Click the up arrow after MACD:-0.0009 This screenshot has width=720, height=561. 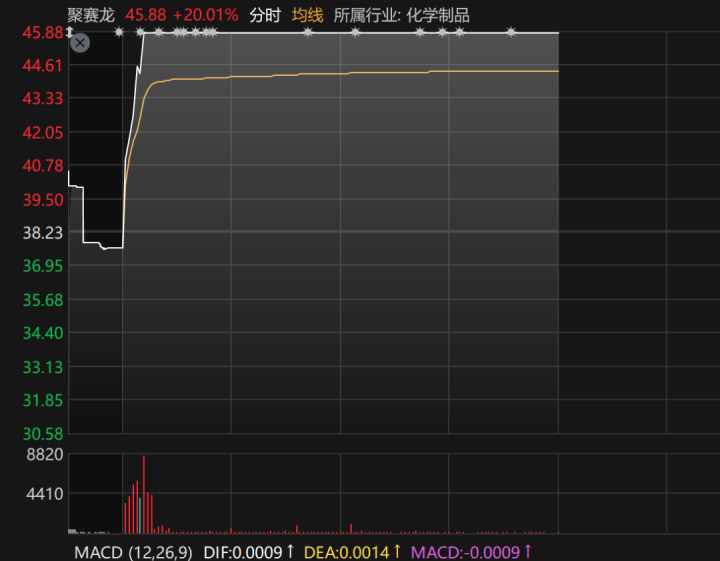pos(528,550)
